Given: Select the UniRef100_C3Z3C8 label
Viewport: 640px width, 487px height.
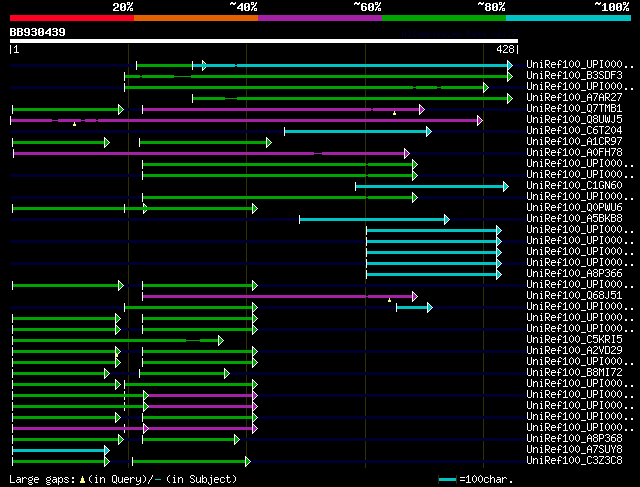Looking at the screenshot, I should [x=574, y=460].
